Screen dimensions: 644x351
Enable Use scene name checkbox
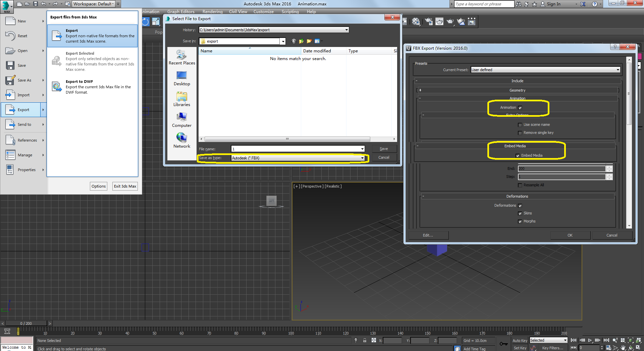(x=520, y=125)
